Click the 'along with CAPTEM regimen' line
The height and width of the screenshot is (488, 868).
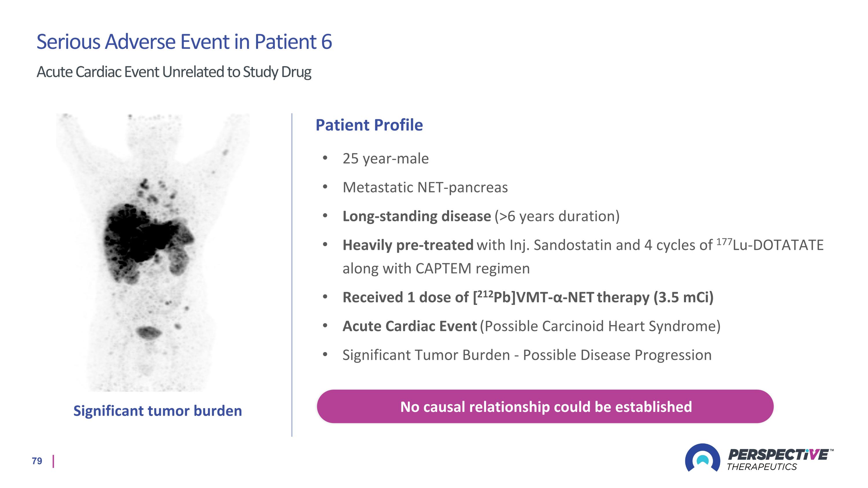pyautogui.click(x=436, y=268)
